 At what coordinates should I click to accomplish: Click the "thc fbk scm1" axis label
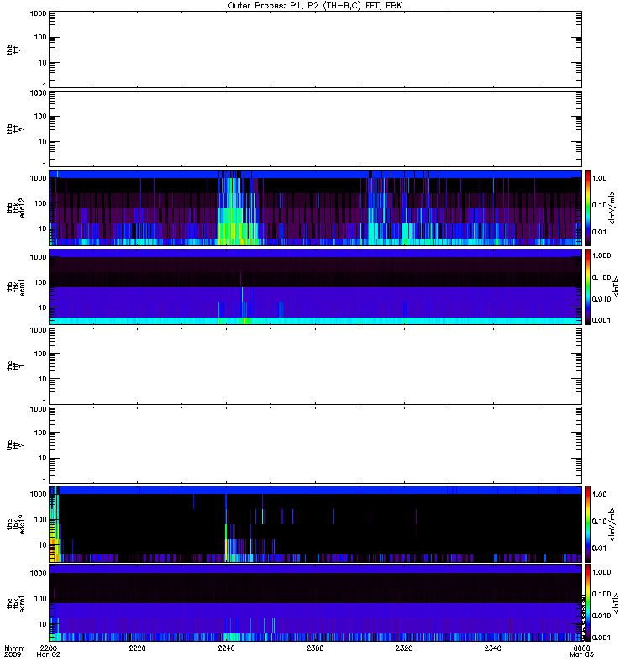point(15,603)
